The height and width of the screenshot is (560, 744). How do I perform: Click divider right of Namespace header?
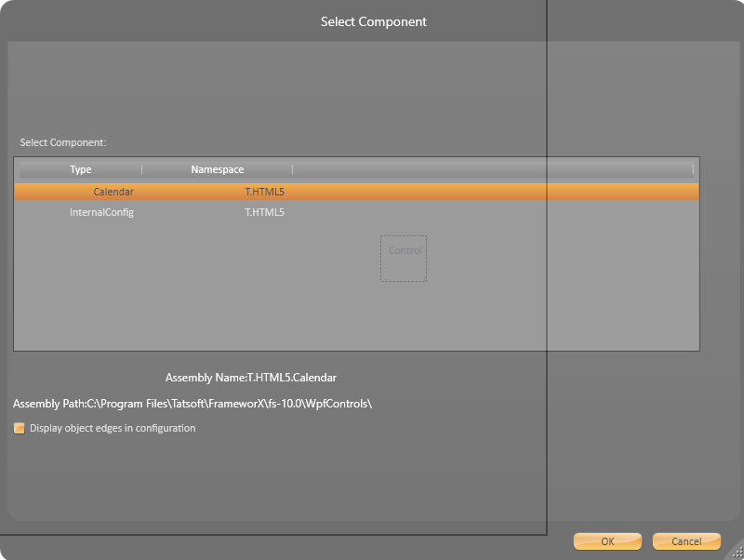point(293,169)
